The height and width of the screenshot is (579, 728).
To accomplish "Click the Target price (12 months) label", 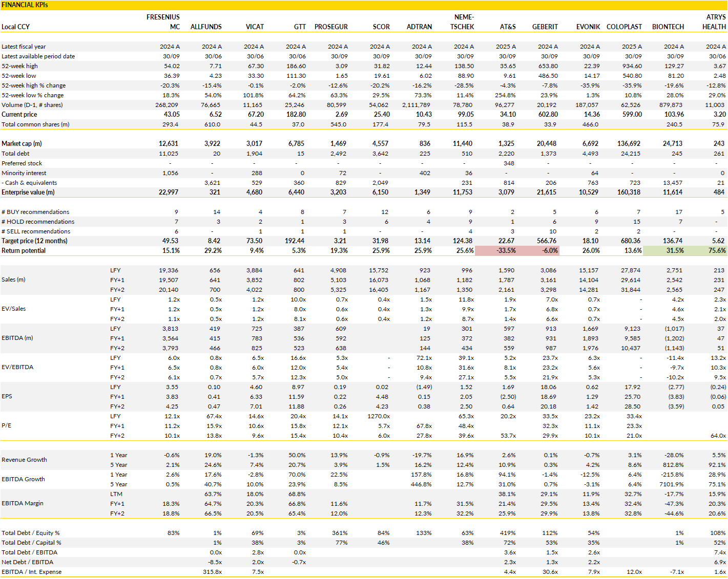I will pos(34,241).
